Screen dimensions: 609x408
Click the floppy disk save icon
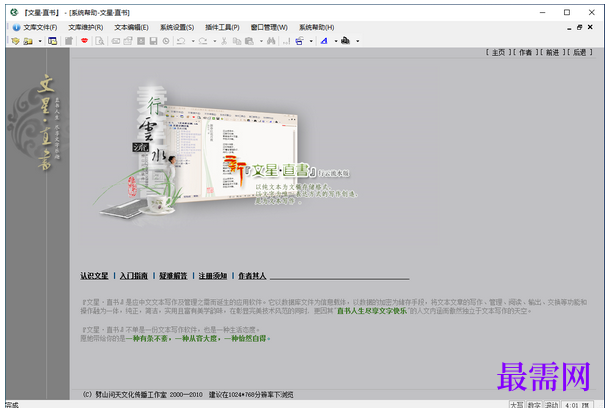click(153, 41)
